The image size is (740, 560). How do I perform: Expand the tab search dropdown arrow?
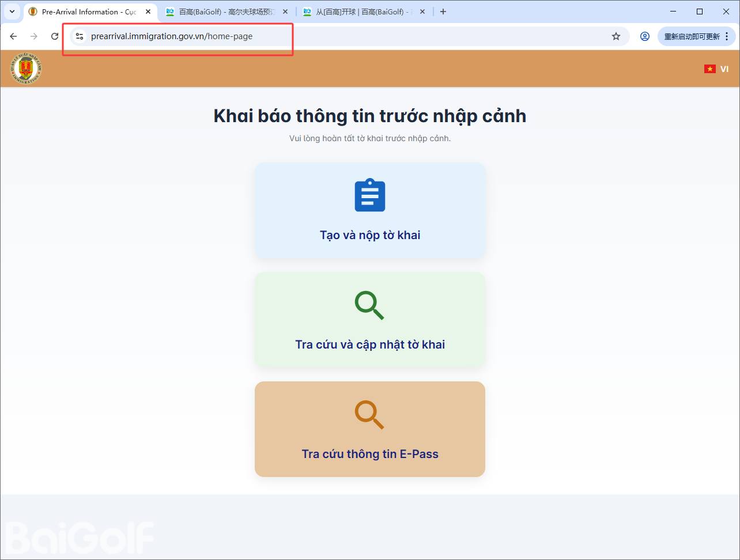point(12,12)
